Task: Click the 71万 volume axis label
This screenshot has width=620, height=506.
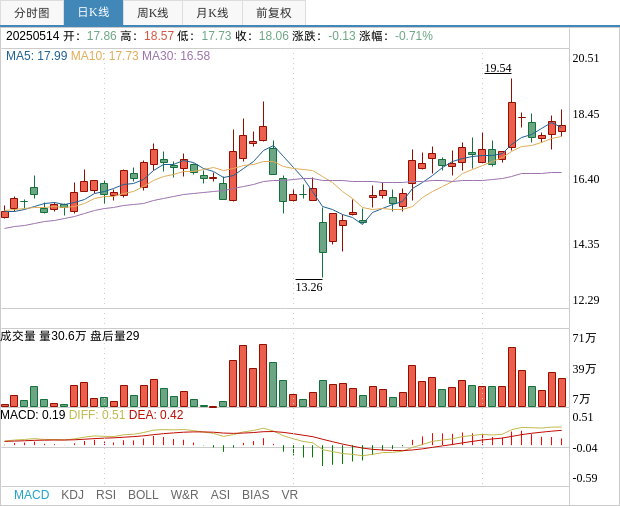Action: (584, 338)
